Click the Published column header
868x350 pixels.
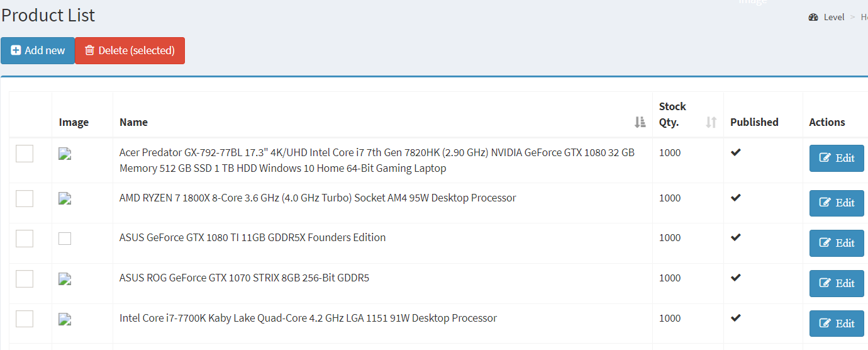tap(763, 115)
